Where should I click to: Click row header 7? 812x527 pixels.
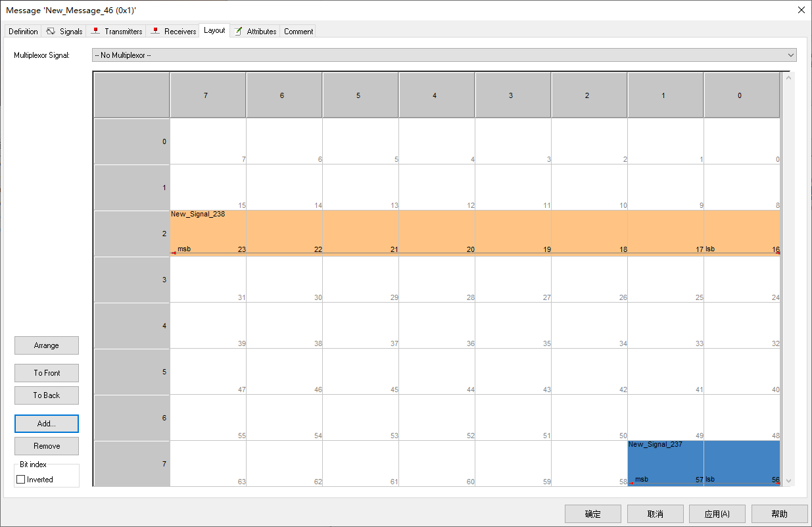point(132,464)
